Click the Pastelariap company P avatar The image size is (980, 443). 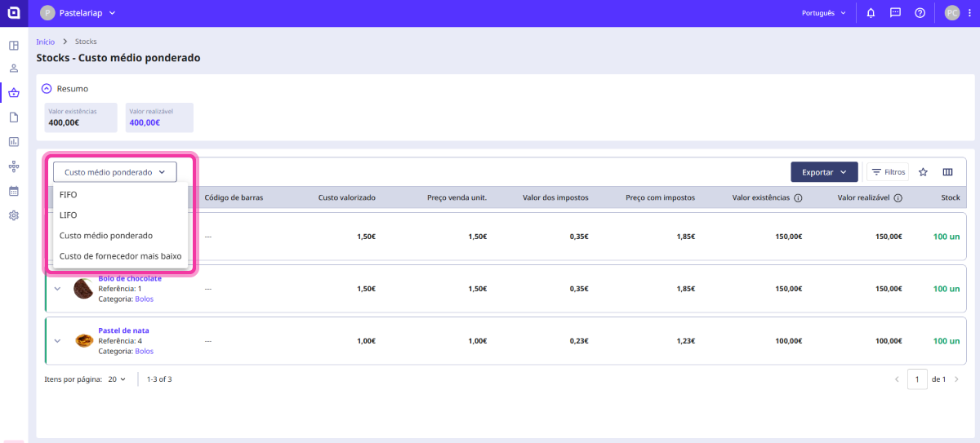coord(47,13)
